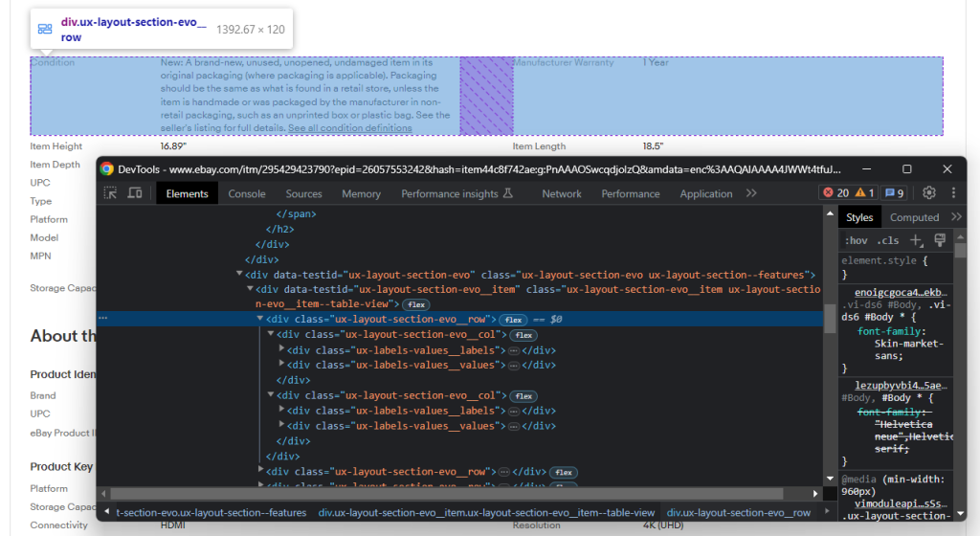The height and width of the screenshot is (536, 980).
Task: Expand the first ux-labels-values__labels div
Action: pyautogui.click(x=281, y=350)
